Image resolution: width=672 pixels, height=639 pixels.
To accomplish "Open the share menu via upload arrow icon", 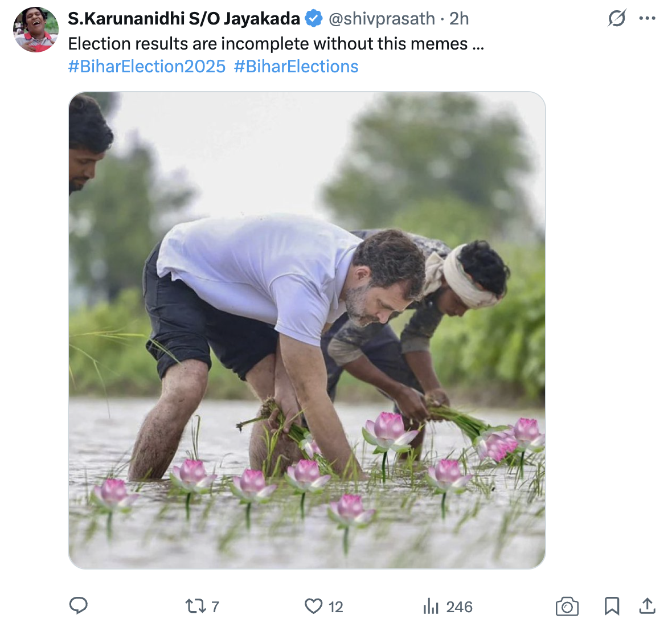I will coord(648,607).
